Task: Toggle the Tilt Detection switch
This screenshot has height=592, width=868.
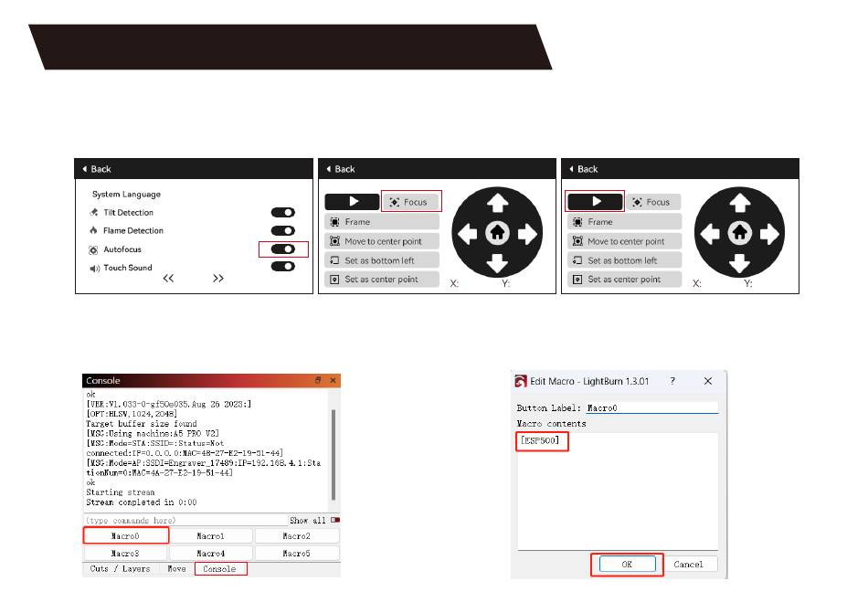Action: (283, 213)
